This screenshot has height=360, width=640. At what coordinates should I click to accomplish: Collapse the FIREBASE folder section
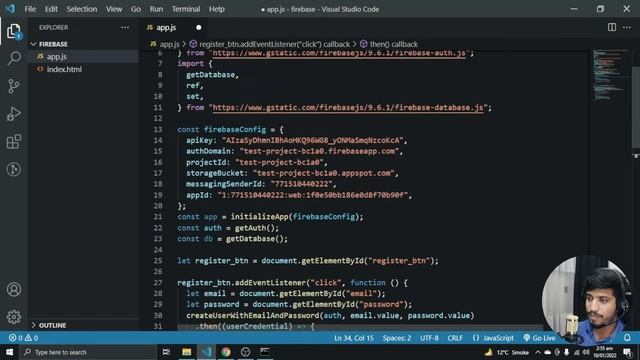(x=53, y=44)
